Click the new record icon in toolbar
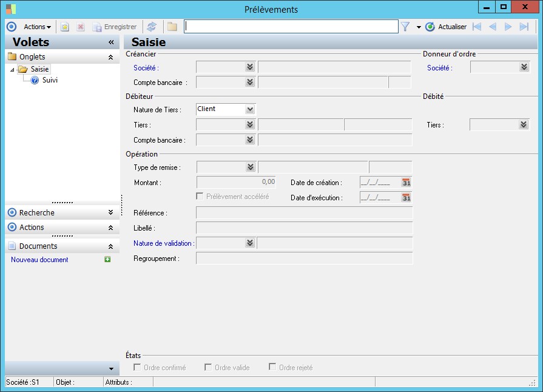This screenshot has width=543, height=392. [x=65, y=27]
